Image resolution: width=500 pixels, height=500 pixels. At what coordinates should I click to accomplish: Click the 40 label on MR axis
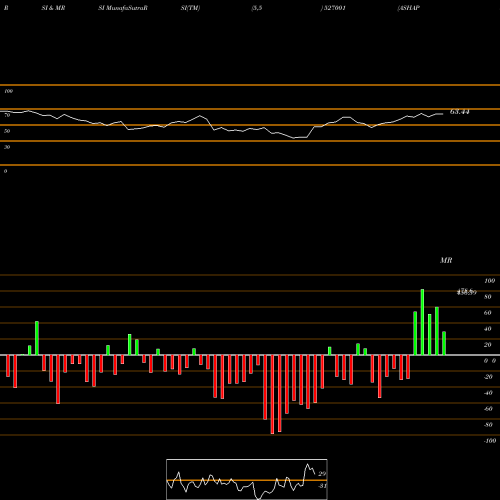pos(488,329)
